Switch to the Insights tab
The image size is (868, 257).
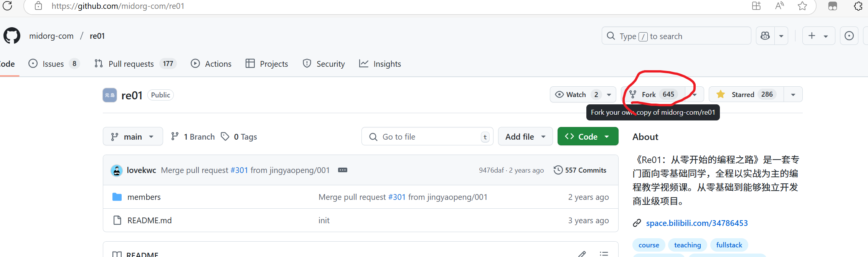[x=380, y=64]
